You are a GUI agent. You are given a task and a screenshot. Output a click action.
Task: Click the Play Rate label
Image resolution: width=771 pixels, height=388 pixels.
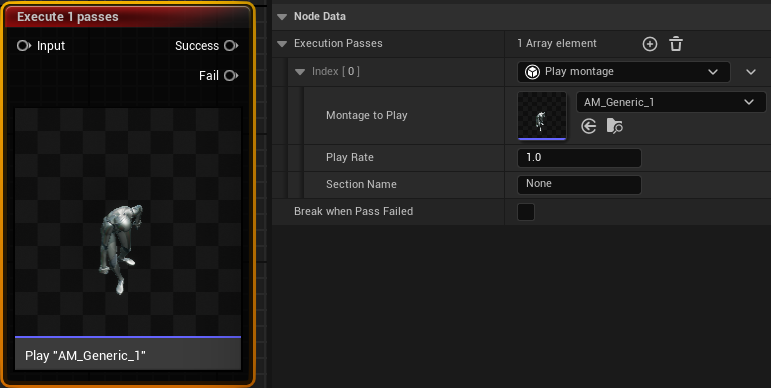click(350, 157)
